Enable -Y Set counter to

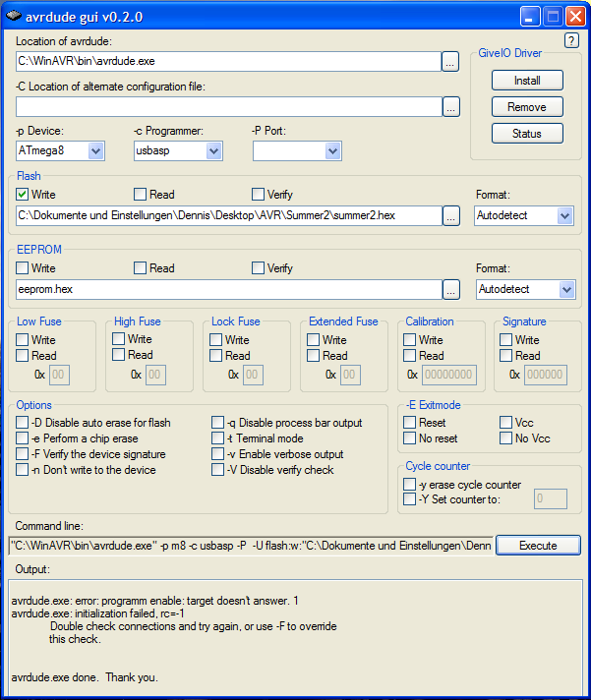pyautogui.click(x=409, y=499)
